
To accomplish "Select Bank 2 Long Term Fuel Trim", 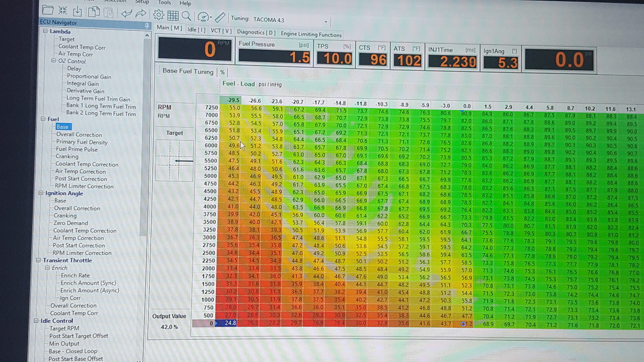I will point(101,114).
